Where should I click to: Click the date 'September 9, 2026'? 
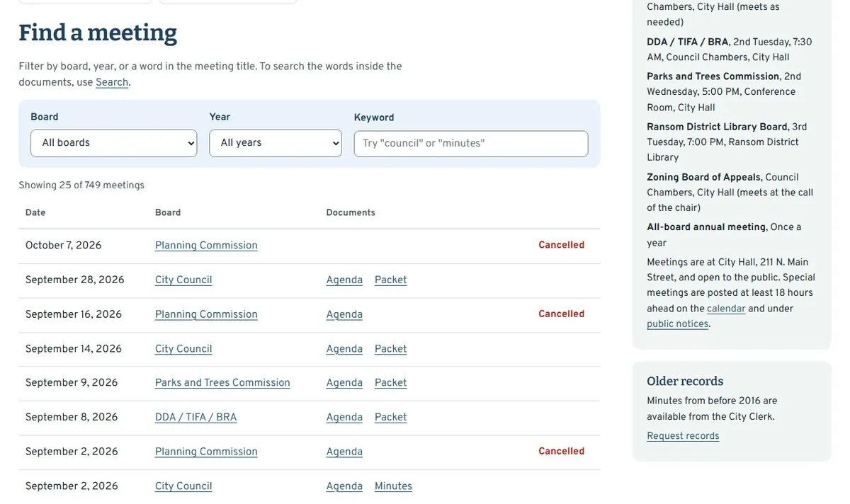[72, 383]
